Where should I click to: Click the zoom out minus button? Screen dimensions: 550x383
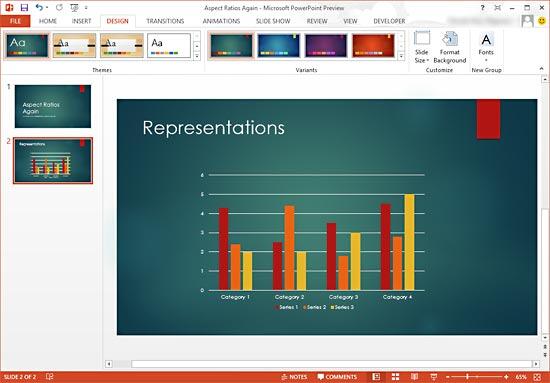click(448, 377)
